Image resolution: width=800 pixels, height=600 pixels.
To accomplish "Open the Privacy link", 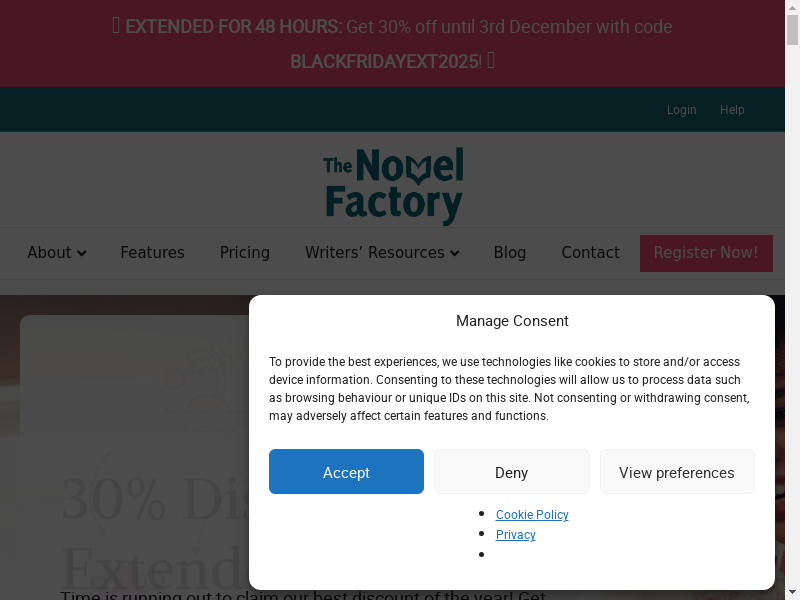I will point(515,535).
